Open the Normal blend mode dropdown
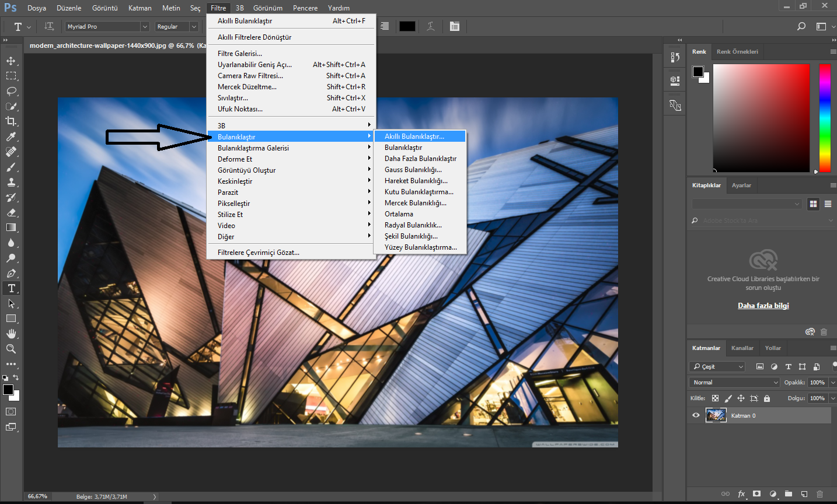The width and height of the screenshot is (837, 504). tap(734, 382)
